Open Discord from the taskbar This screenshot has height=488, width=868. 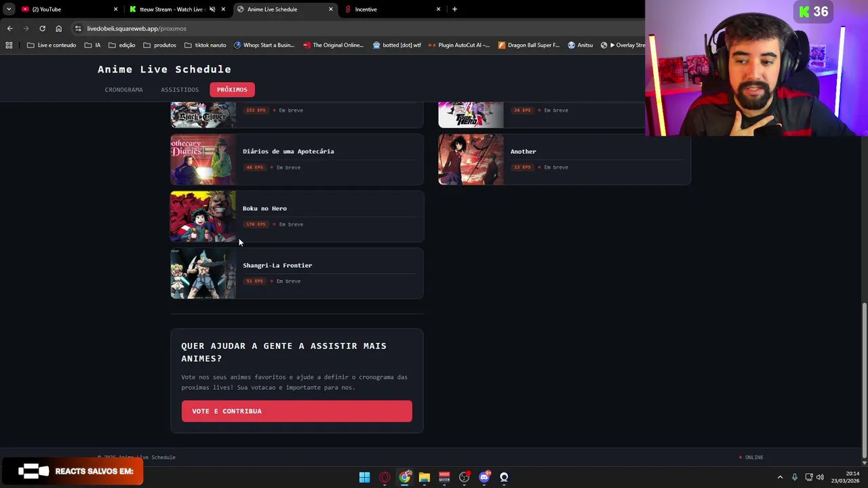coord(484,477)
